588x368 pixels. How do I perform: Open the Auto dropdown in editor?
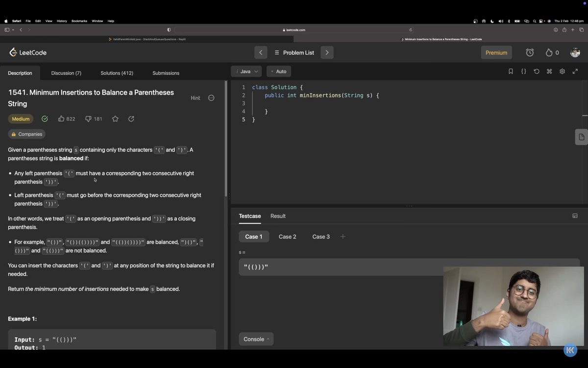(279, 71)
